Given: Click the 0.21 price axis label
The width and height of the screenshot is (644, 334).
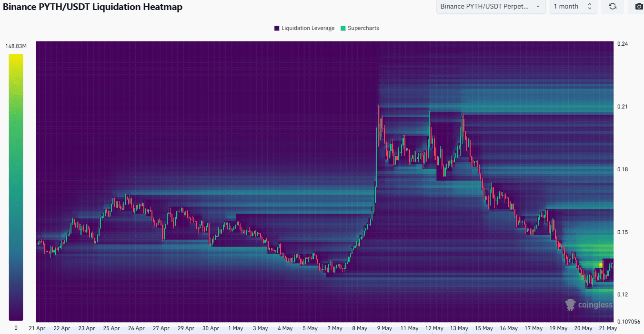Looking at the screenshot, I should tap(622, 107).
